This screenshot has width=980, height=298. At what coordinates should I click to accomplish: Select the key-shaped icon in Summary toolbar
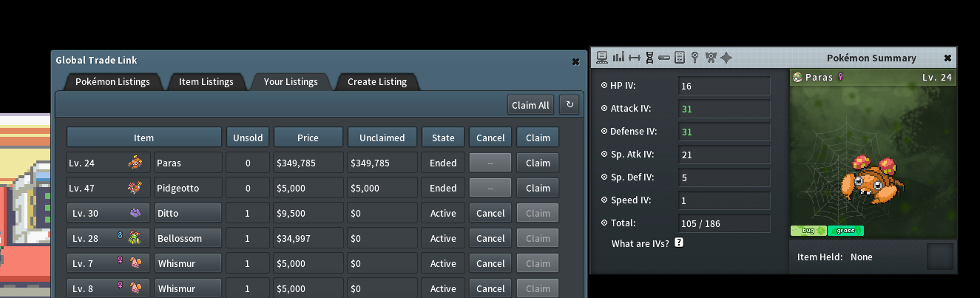tap(695, 57)
